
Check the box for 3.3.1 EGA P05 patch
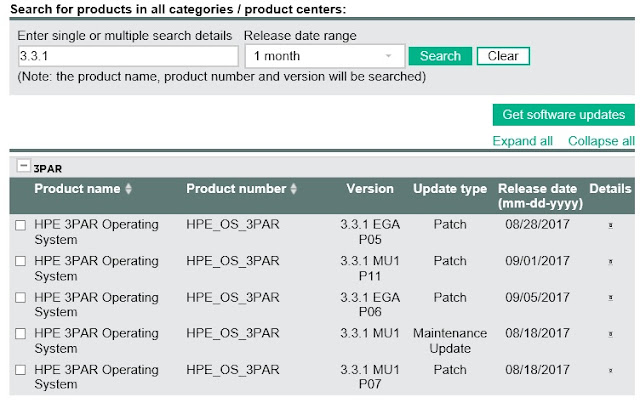pyautogui.click(x=20, y=225)
